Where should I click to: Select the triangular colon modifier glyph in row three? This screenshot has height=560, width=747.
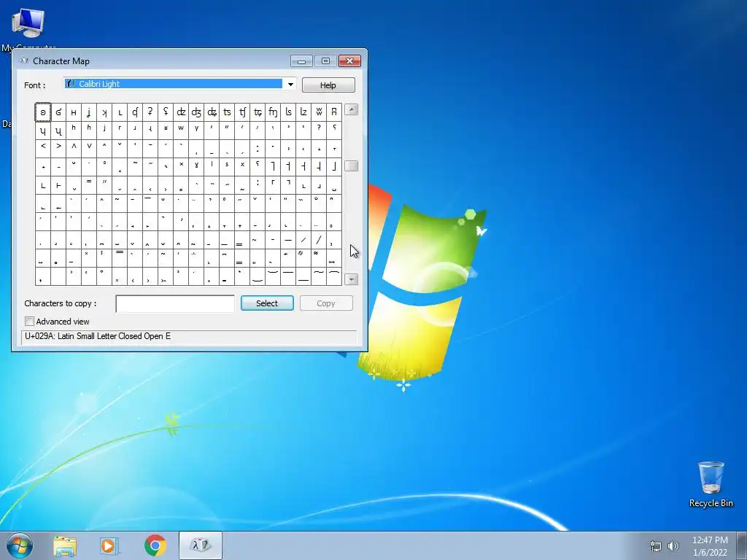click(x=258, y=149)
